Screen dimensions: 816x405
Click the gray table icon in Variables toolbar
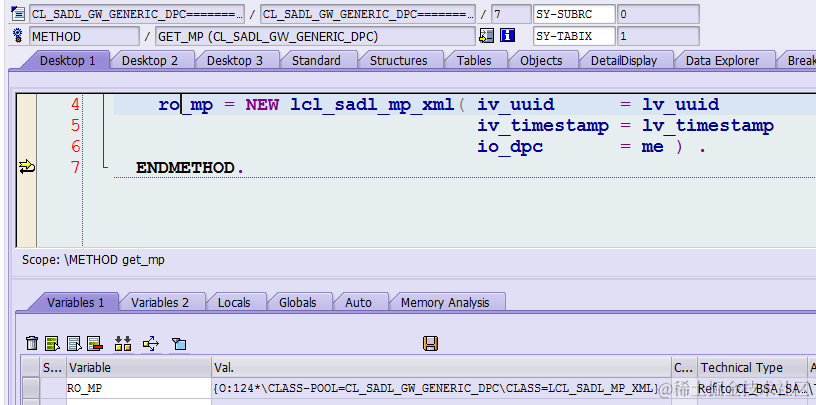point(74,343)
